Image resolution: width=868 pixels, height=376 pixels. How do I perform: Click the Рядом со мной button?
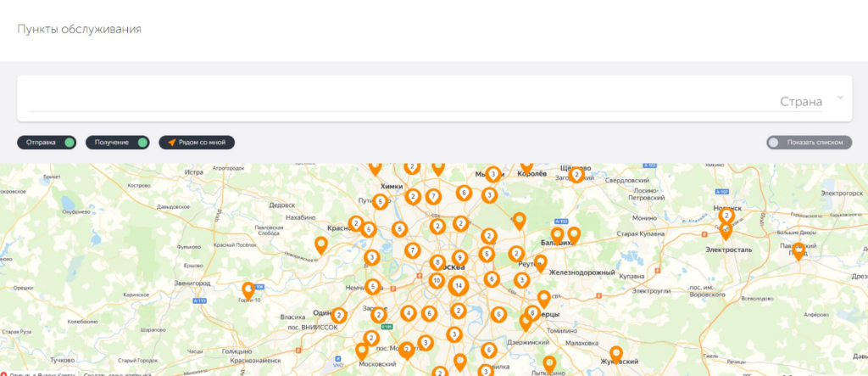coord(197,143)
